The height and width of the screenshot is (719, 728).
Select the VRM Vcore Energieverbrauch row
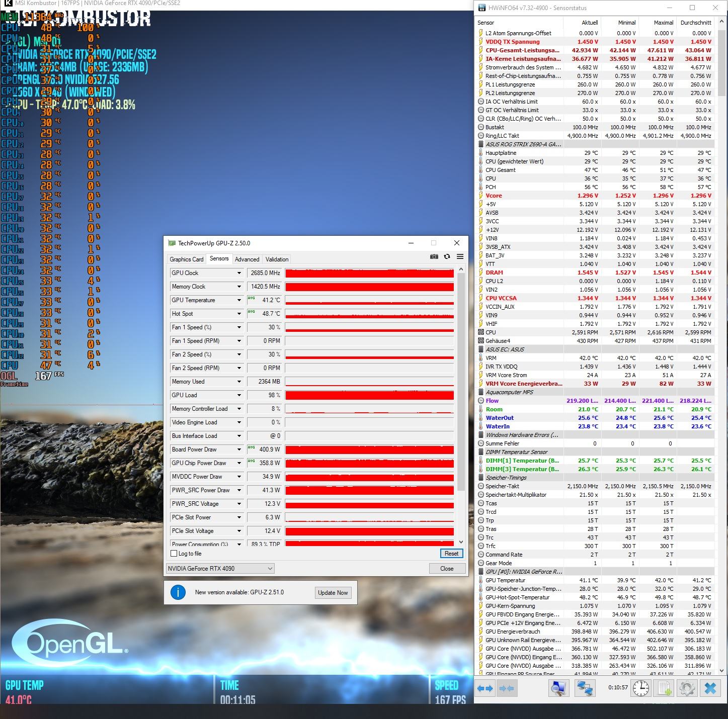pyautogui.click(x=595, y=384)
